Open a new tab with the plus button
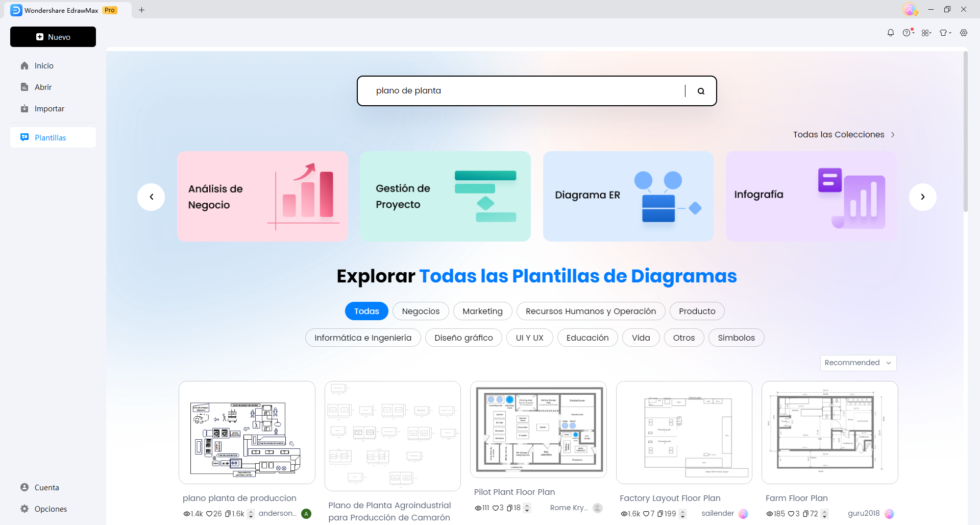This screenshot has height=525, width=980. [142, 10]
